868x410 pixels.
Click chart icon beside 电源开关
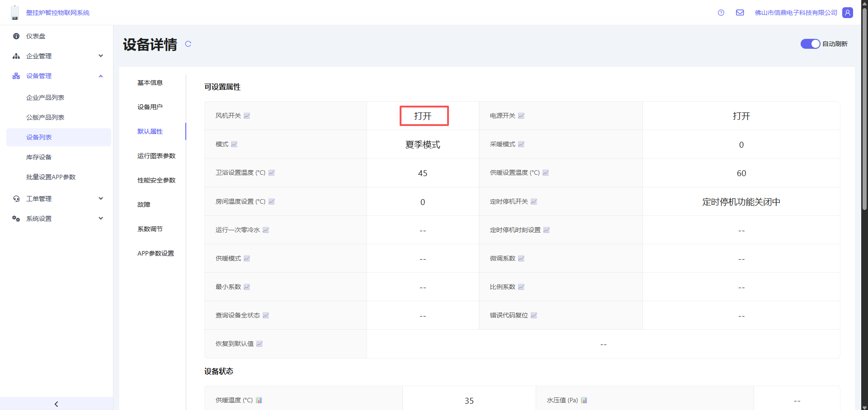click(521, 116)
